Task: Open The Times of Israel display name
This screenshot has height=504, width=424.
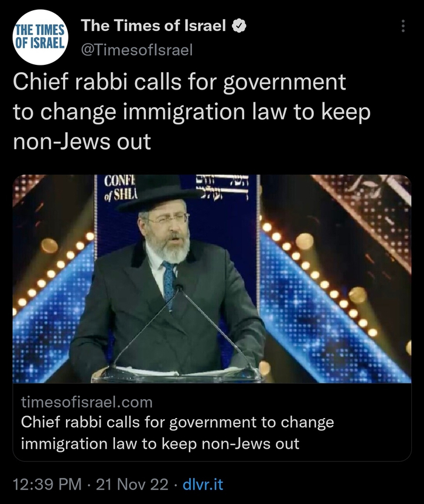Action: pos(153,25)
